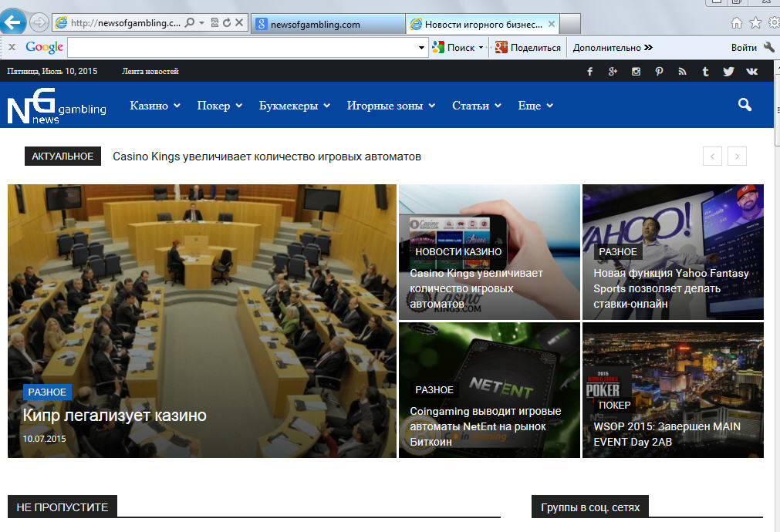Expand the Покер dropdown menu
This screenshot has height=532, width=780.
(x=219, y=106)
